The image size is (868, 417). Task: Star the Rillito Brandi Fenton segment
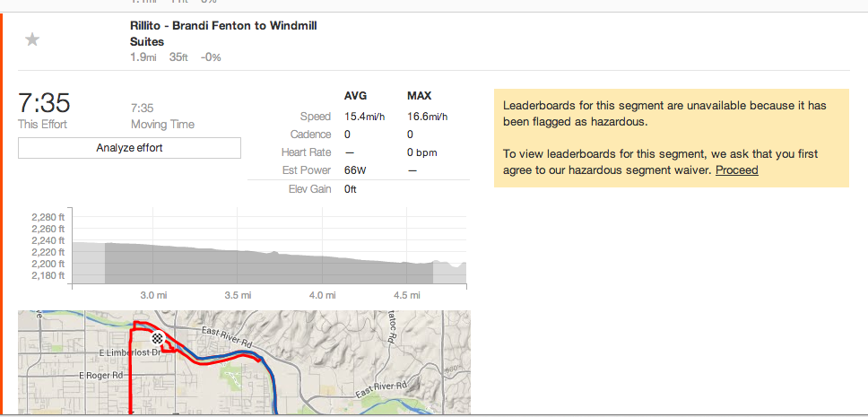click(x=32, y=39)
